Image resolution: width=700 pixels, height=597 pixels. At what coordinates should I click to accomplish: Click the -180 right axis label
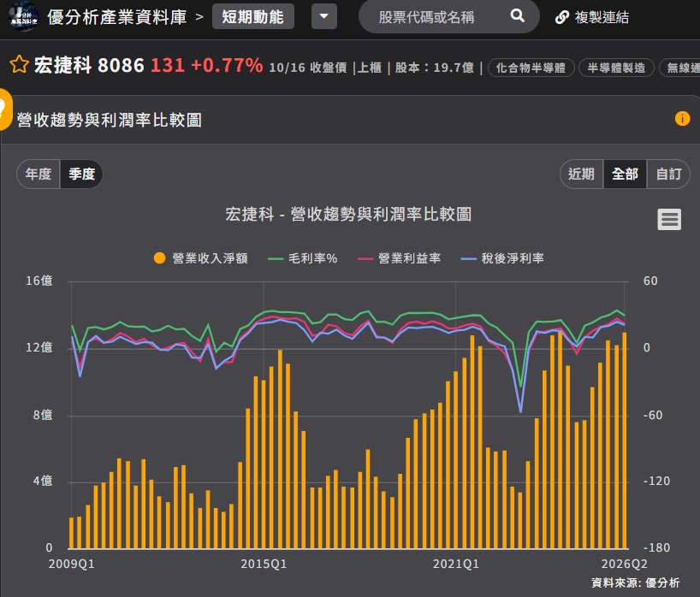pos(656,547)
